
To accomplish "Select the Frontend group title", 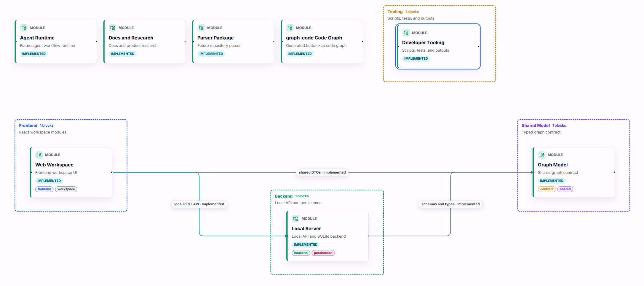I will [28, 125].
